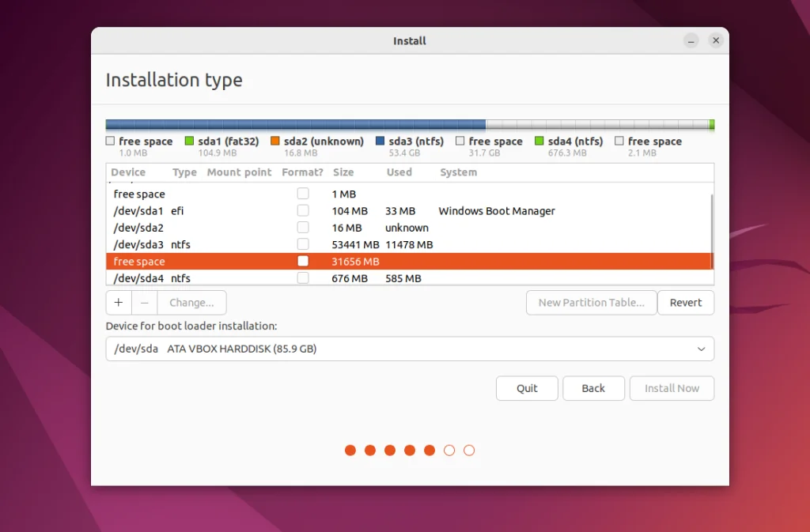Screen dimensions: 810x532
Task: Click the plus icon to add partition
Action: [119, 303]
